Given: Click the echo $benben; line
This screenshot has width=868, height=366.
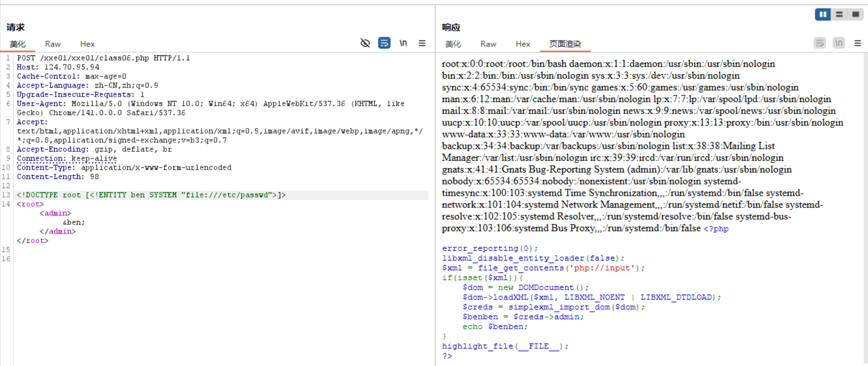Looking at the screenshot, I should click(x=495, y=326).
